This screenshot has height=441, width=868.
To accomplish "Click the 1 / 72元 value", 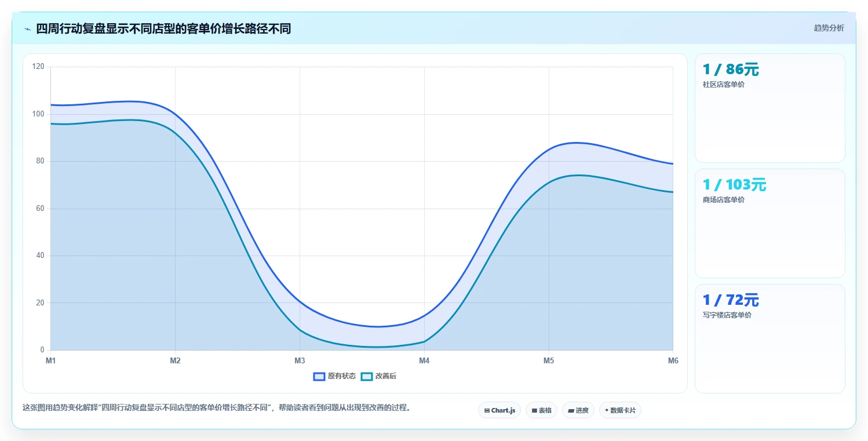I will (731, 300).
